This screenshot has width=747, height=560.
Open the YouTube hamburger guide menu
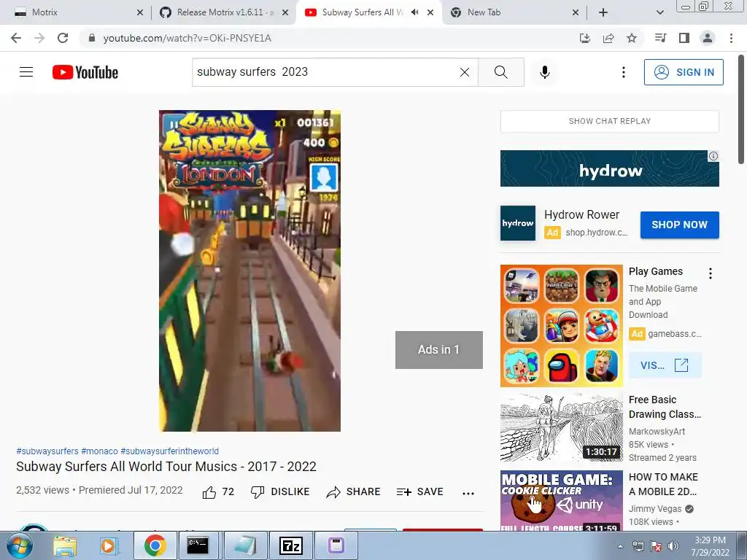26,72
